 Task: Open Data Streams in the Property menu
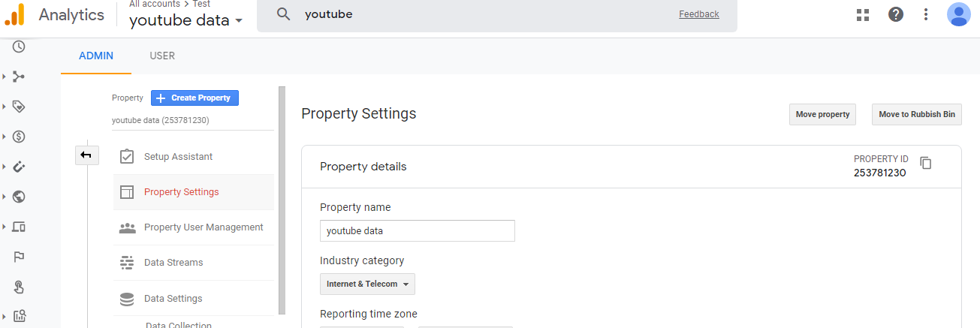click(x=173, y=263)
